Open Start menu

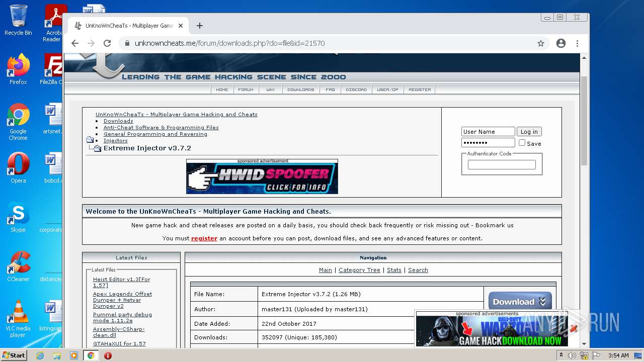(x=14, y=355)
